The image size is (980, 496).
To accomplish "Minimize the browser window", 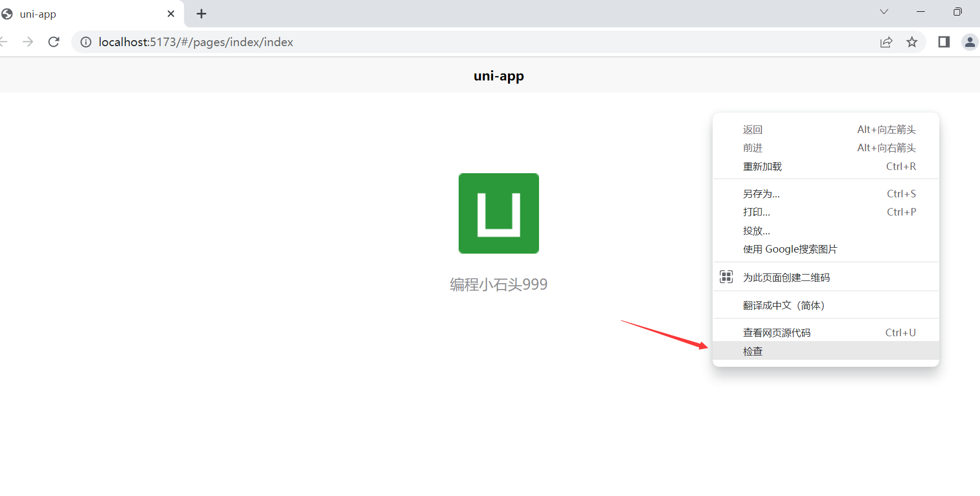I will (921, 12).
